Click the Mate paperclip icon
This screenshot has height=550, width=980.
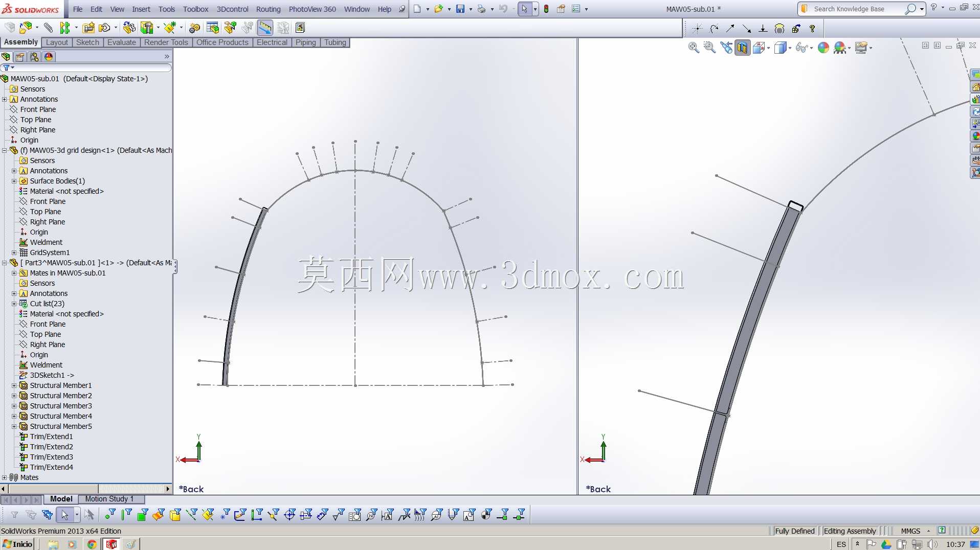[48, 28]
